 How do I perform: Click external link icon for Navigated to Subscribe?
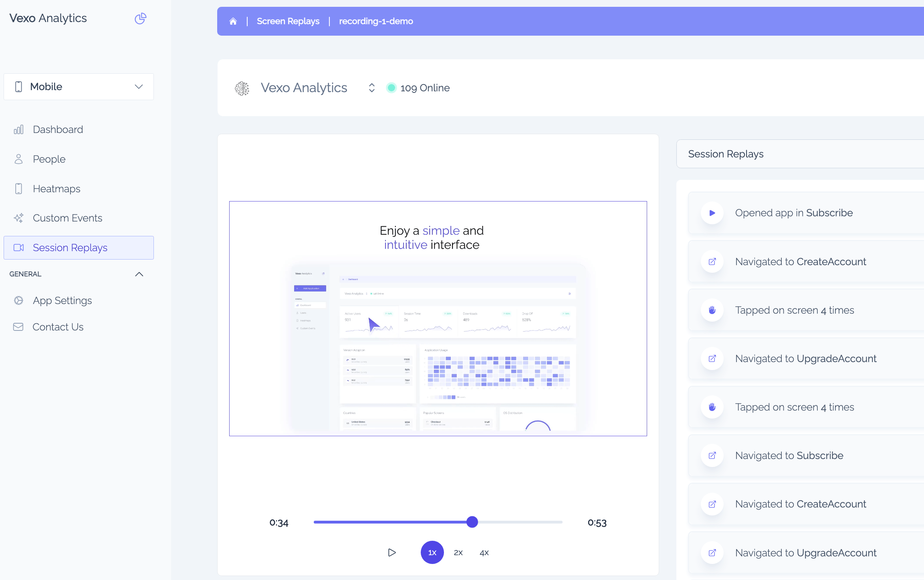pos(712,455)
